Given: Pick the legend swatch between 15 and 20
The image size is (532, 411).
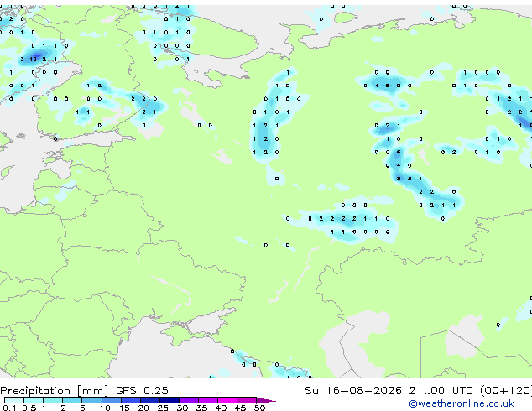Looking at the screenshot, I should (131, 400).
